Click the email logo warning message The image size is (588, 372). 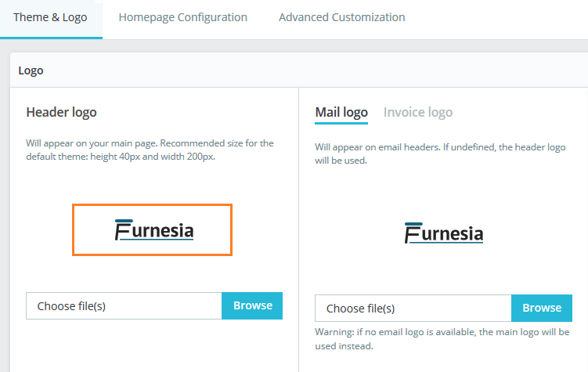tap(442, 338)
